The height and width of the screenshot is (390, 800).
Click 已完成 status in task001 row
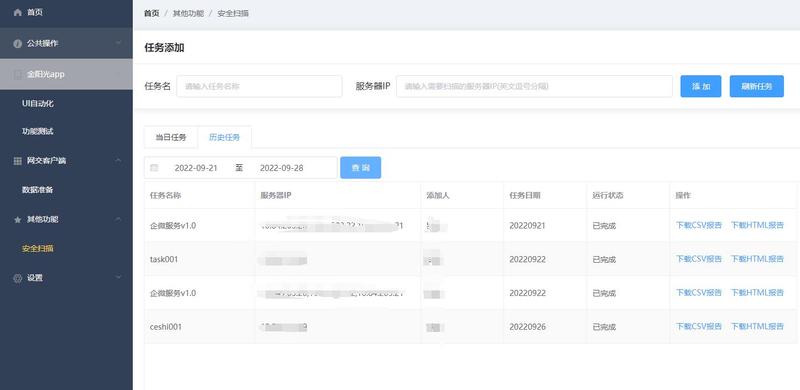point(604,259)
